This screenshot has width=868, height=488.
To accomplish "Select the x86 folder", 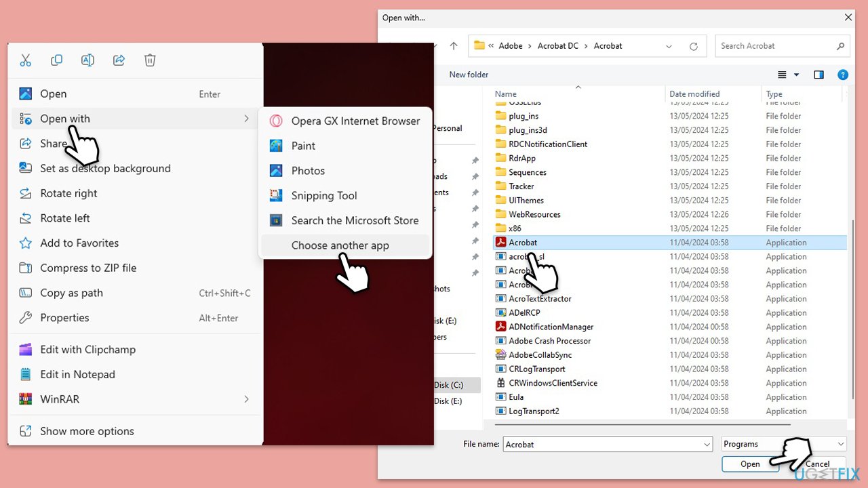I will pos(515,228).
